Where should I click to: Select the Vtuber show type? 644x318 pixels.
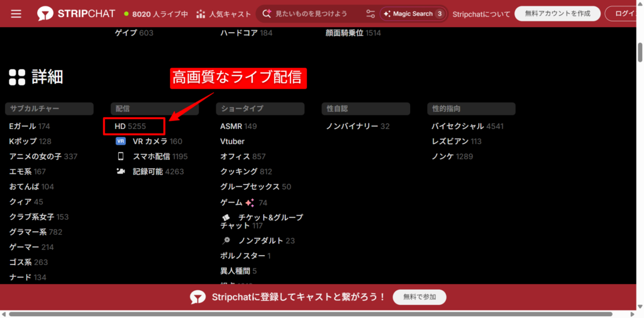click(233, 142)
